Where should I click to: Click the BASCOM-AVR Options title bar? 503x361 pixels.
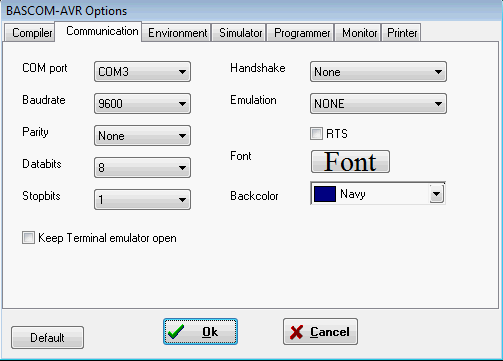pos(251,10)
